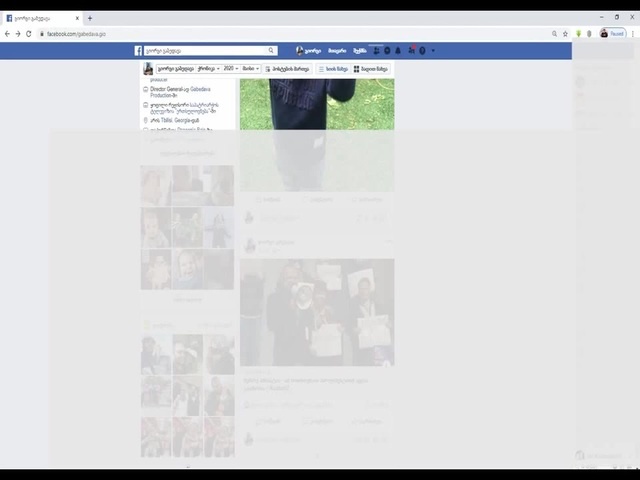Viewport: 640px width, 480px height.
Task: Expand Facebook account dropdown arrow
Action: pos(433,50)
